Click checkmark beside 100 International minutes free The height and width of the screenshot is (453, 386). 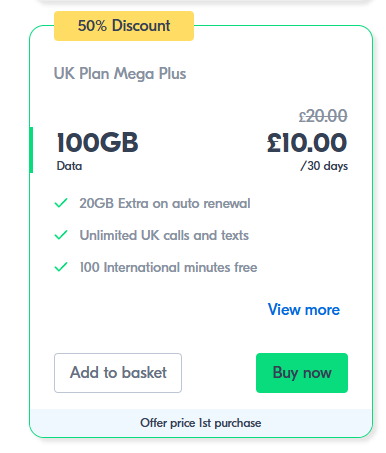tap(61, 267)
